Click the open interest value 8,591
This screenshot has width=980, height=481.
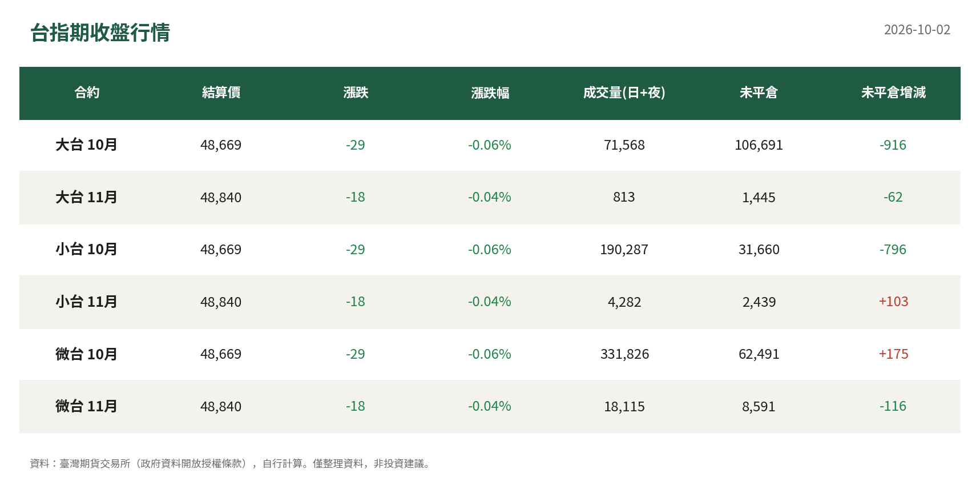(x=759, y=407)
